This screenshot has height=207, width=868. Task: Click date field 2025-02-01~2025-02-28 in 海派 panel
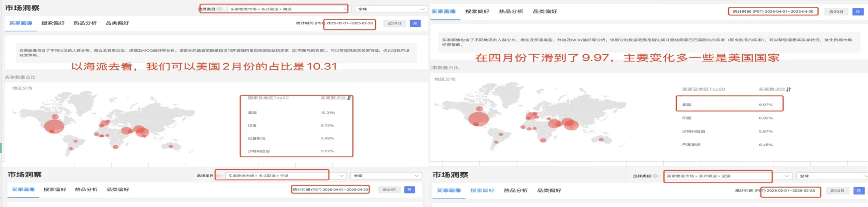pos(349,23)
